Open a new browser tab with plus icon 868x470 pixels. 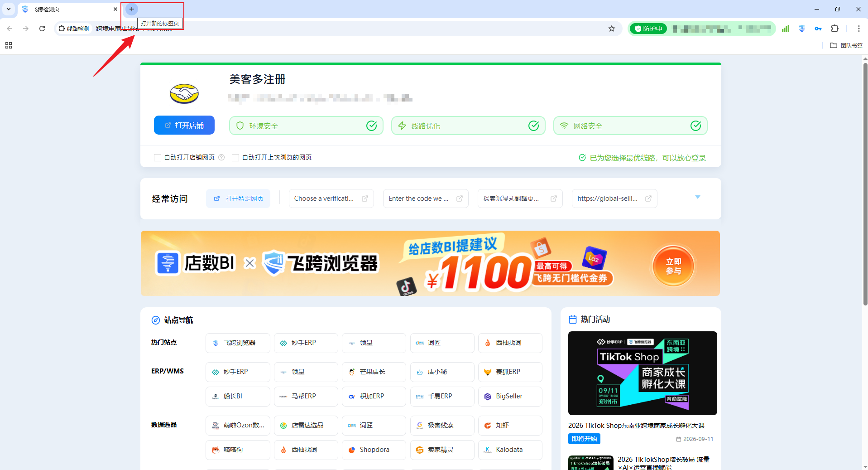click(132, 9)
